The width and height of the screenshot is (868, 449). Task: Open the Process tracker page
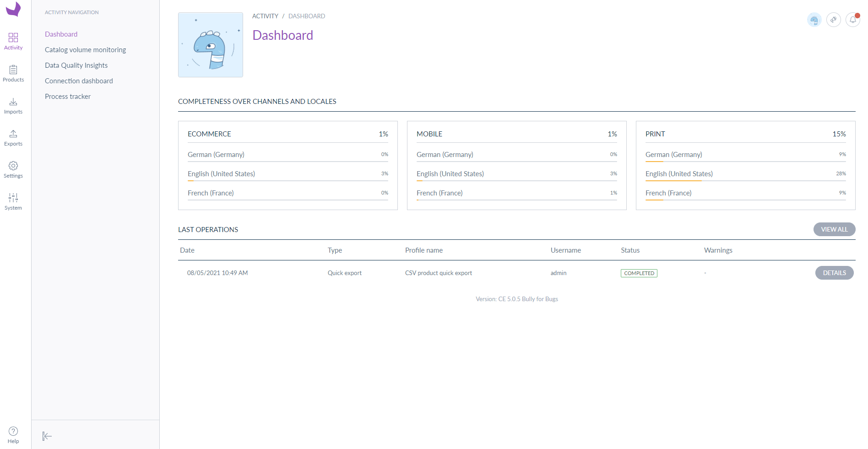tap(68, 97)
